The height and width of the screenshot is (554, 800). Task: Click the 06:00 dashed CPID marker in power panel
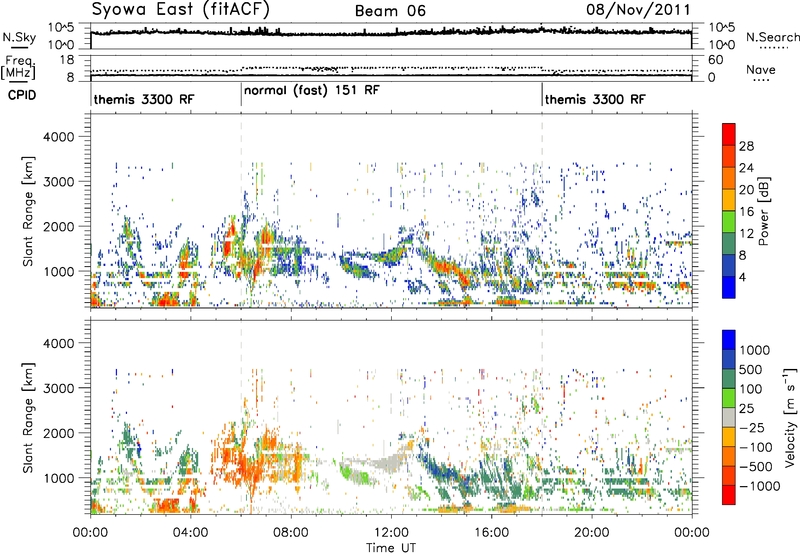(x=241, y=211)
